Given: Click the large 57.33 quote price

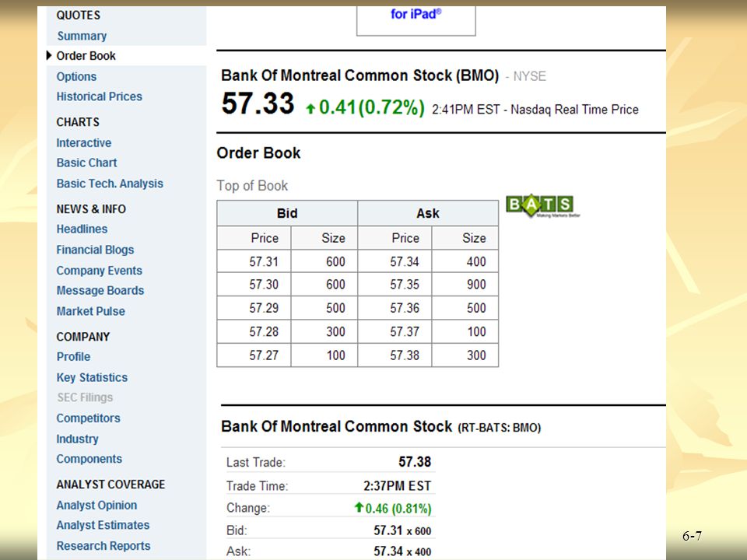Looking at the screenshot, I should point(258,103).
